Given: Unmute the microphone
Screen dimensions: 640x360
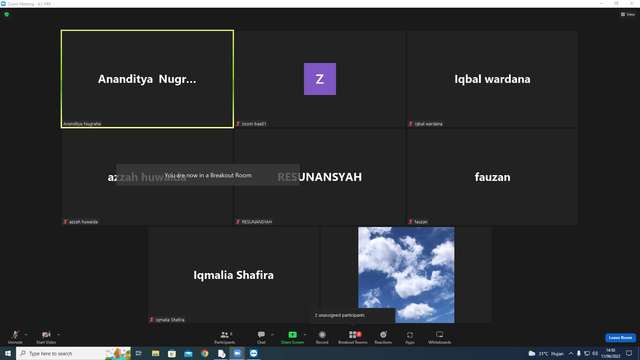Looking at the screenshot, I should 15,337.
